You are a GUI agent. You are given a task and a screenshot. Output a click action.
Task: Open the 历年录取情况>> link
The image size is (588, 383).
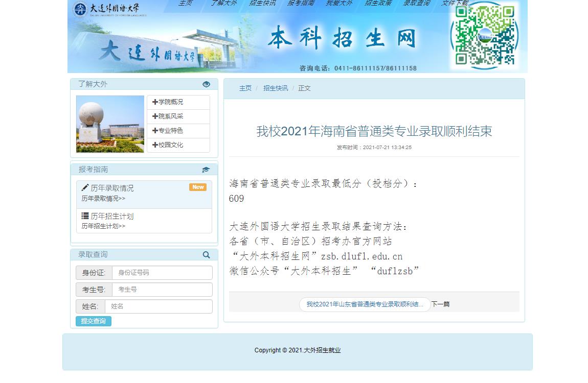click(103, 199)
